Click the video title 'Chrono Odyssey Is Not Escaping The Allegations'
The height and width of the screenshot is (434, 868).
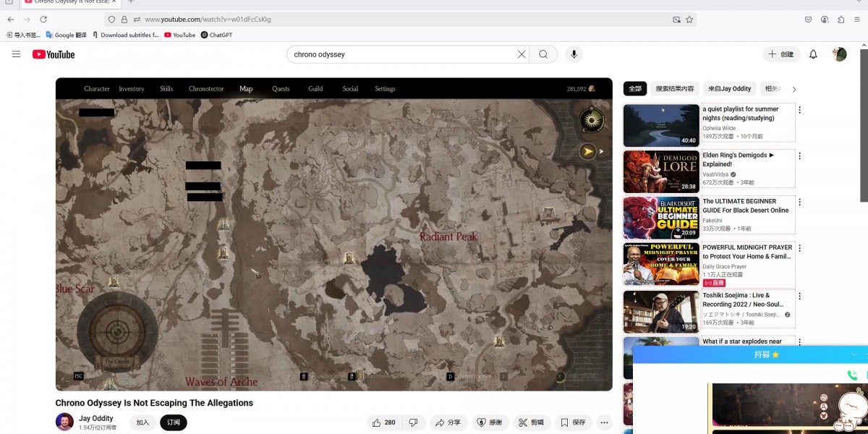154,403
